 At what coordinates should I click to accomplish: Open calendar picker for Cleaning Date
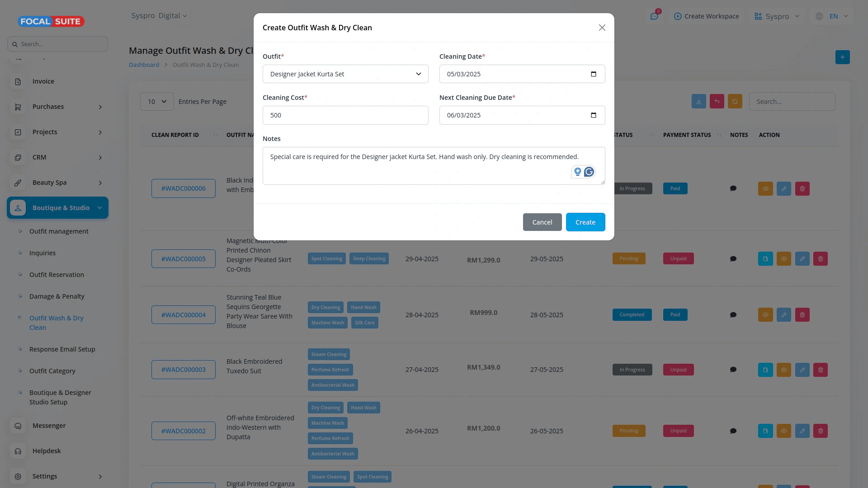tap(594, 74)
